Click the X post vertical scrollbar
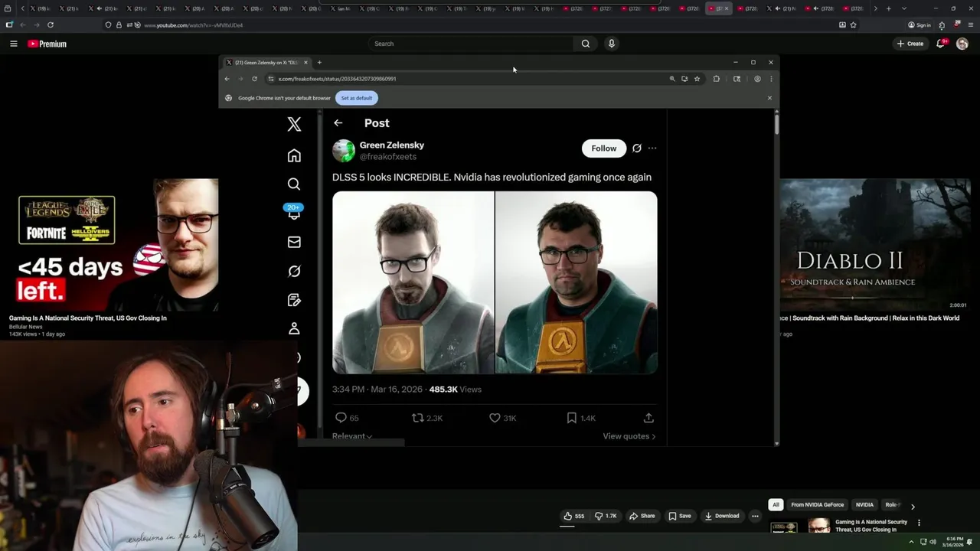The height and width of the screenshot is (551, 980). click(776, 123)
